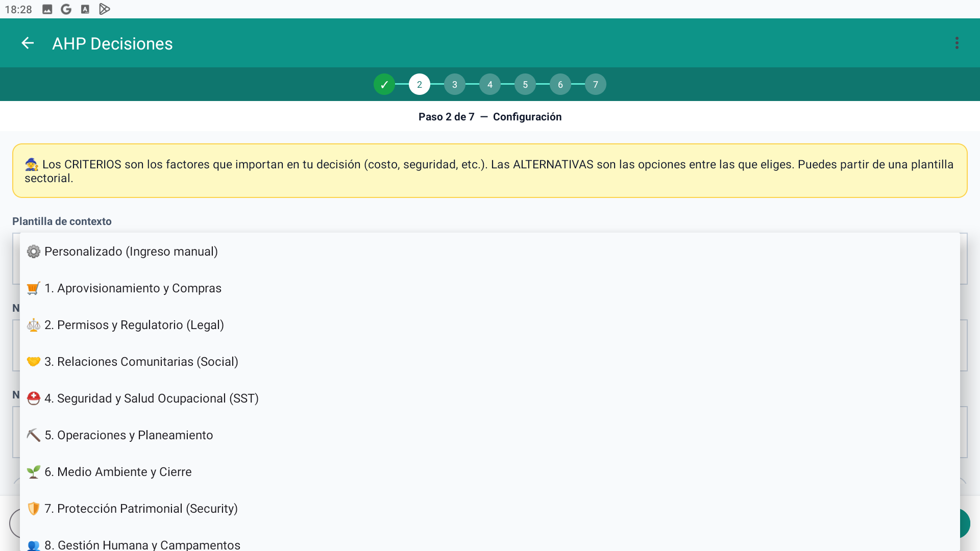Image resolution: width=980 pixels, height=551 pixels.
Task: Click the gear icon beside Personalizado
Action: (x=34, y=252)
